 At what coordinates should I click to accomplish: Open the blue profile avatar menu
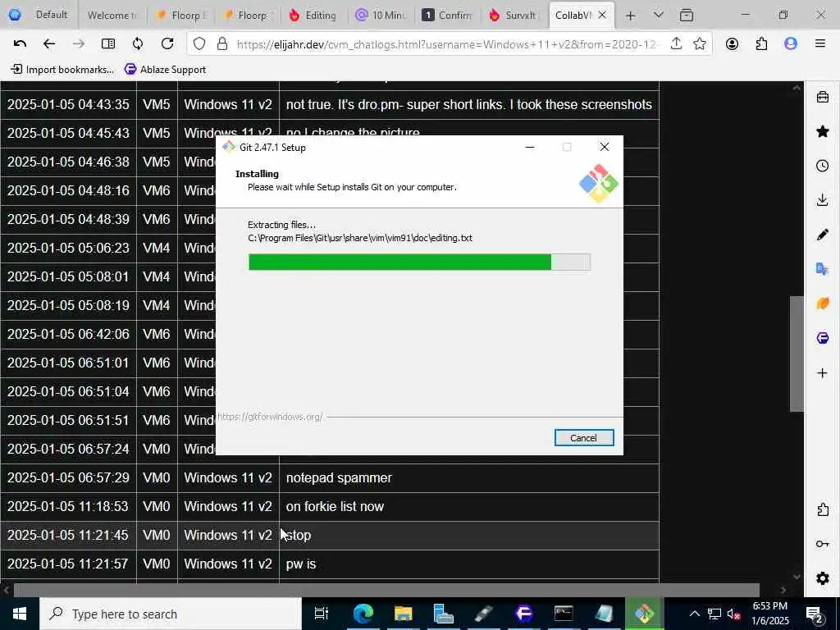(x=791, y=44)
